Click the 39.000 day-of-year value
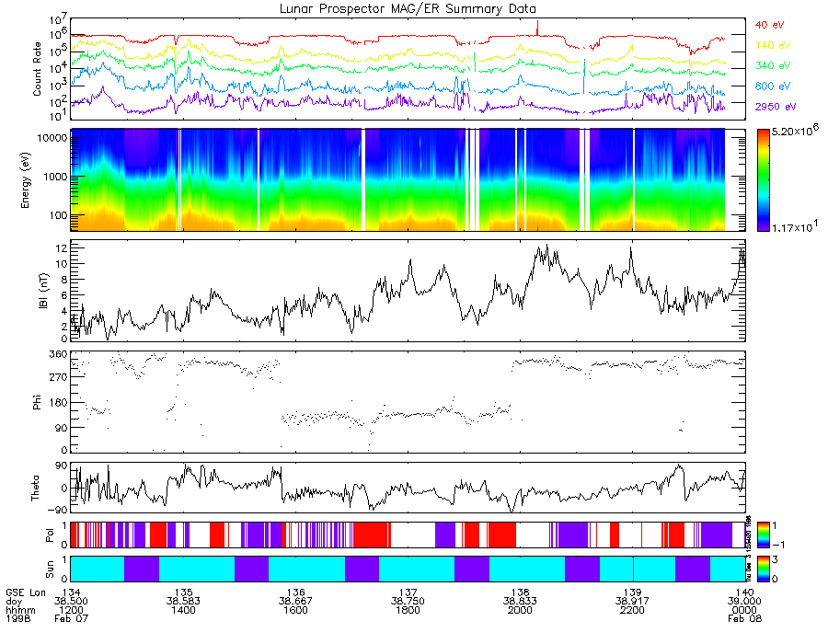 (744, 602)
